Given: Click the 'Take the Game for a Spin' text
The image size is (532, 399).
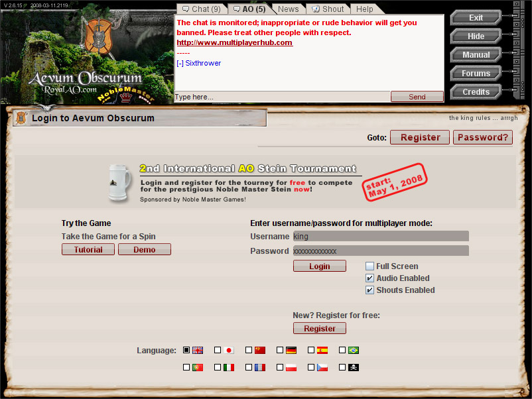Looking at the screenshot, I should click(109, 236).
